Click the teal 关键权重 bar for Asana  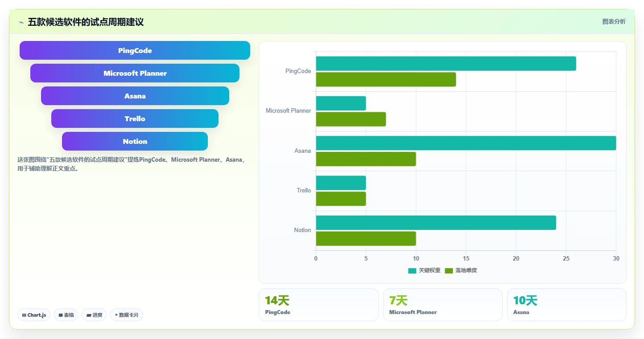click(466, 143)
